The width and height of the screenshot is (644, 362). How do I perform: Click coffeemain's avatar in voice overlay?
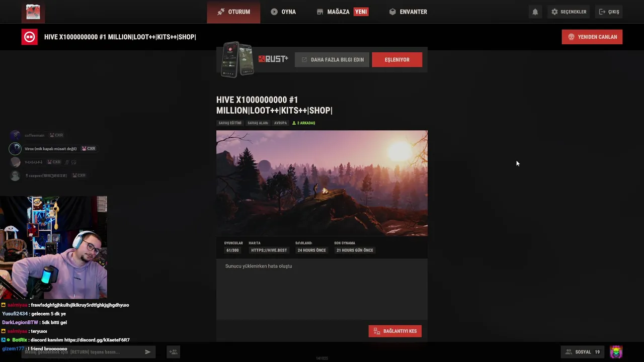tap(15, 135)
